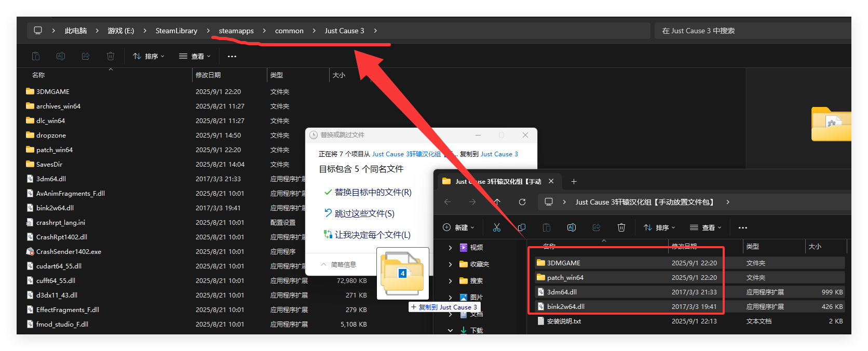The image size is (868, 351).
Task: Click the paste icon in 汉化组 window toolbar
Action: [547, 227]
